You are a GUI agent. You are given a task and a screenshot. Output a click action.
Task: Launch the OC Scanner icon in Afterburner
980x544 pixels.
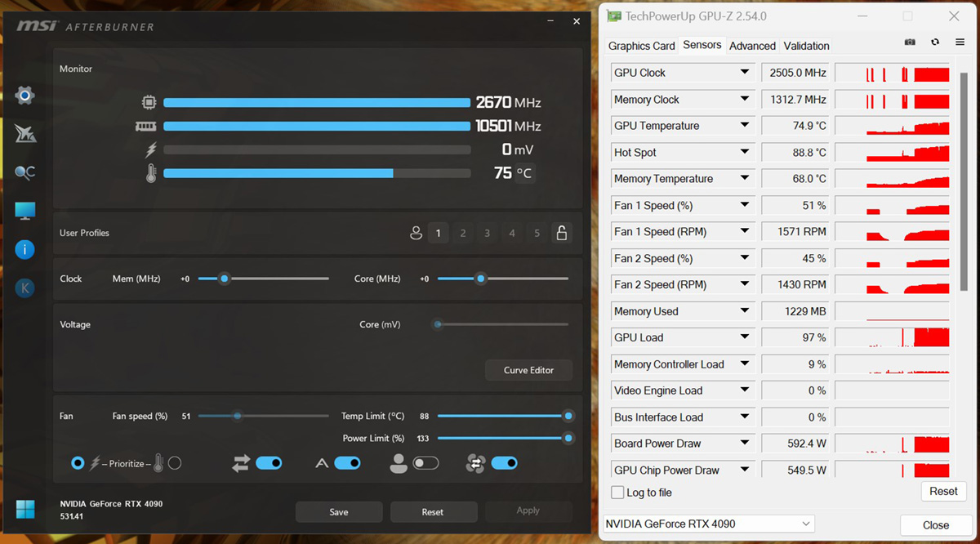point(25,172)
